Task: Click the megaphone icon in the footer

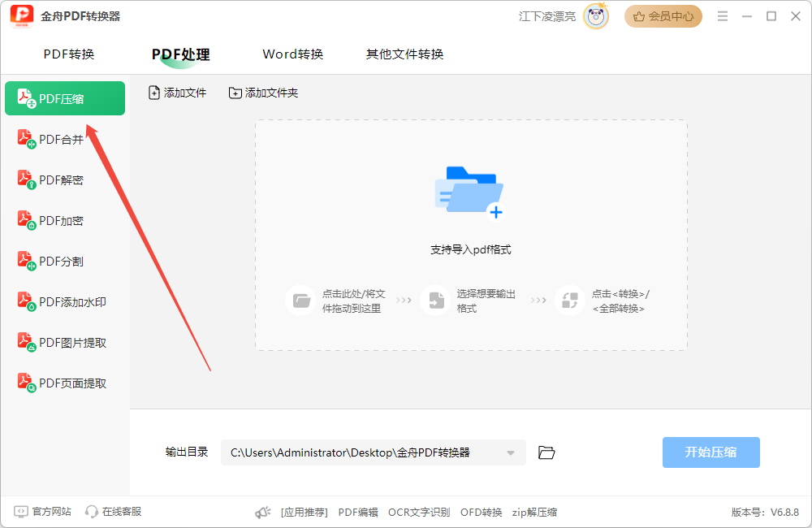Action: click(263, 513)
